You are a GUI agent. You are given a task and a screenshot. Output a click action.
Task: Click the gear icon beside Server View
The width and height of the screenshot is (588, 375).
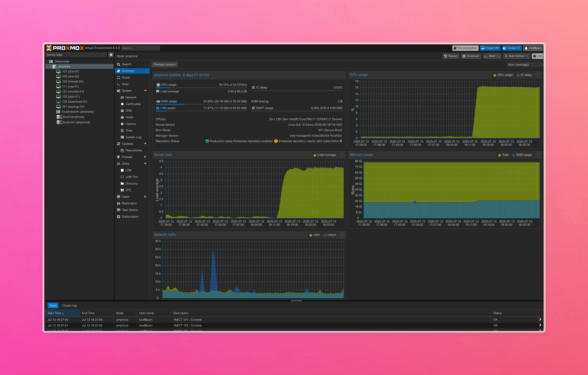click(111, 55)
